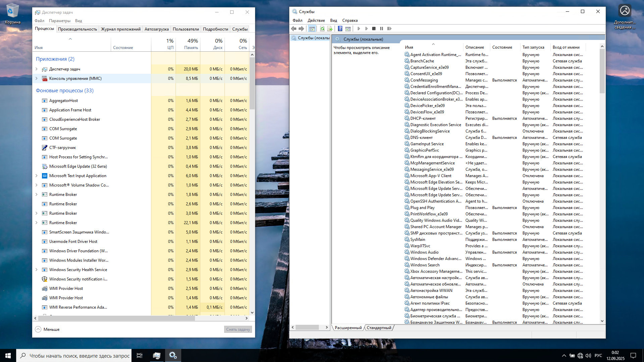Switch to the Службы tab in Task Manager

[x=240, y=29]
